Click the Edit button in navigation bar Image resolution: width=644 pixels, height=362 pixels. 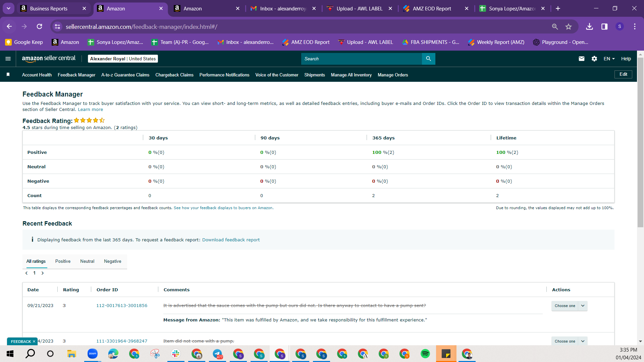click(623, 74)
